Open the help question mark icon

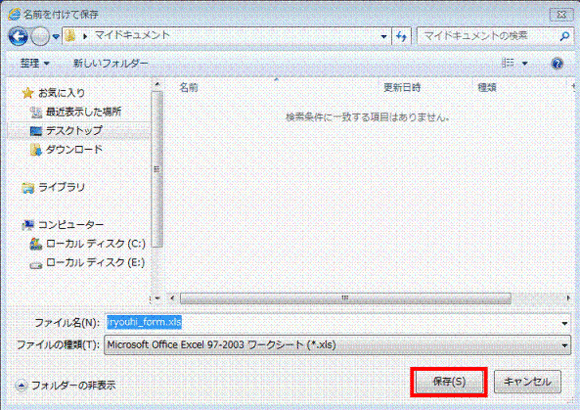[557, 63]
